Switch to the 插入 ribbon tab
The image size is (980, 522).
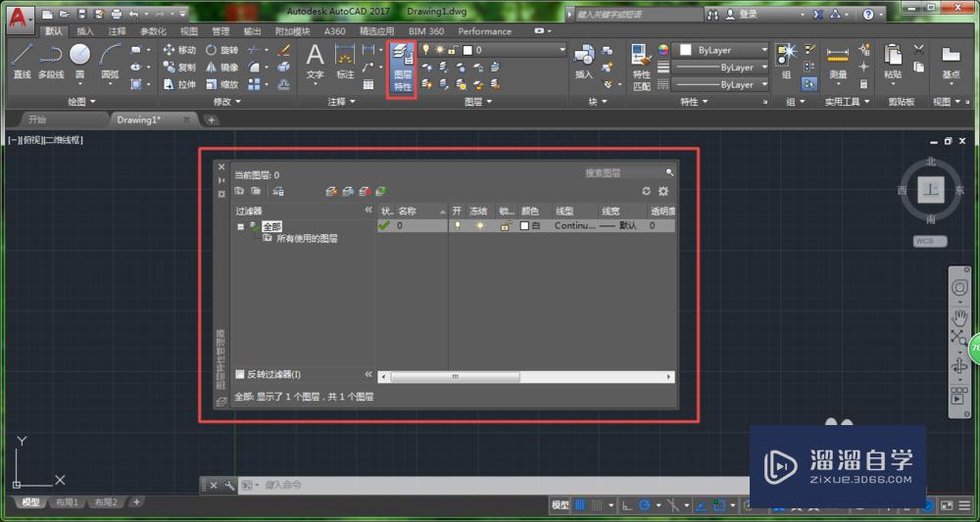(85, 31)
